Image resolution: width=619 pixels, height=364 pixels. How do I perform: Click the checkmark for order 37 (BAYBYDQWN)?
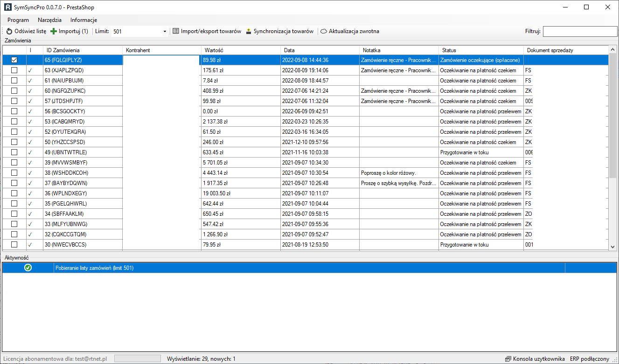coord(30,183)
